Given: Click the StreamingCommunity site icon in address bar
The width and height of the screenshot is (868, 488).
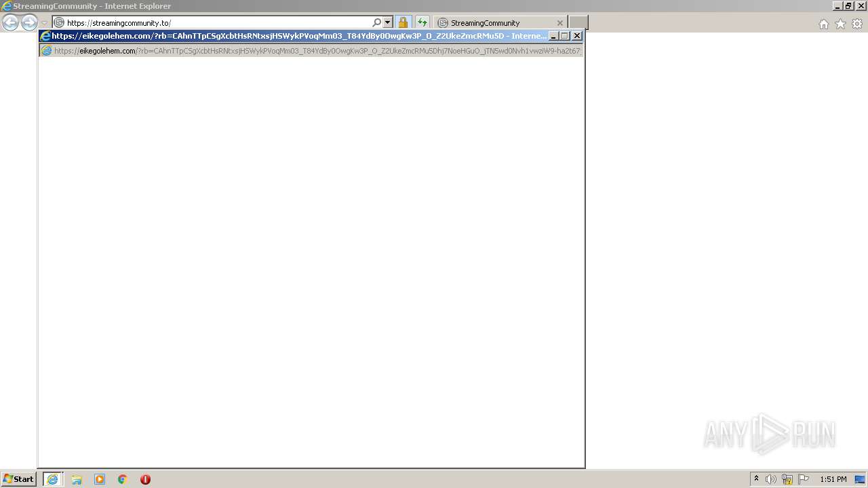Looking at the screenshot, I should point(59,22).
